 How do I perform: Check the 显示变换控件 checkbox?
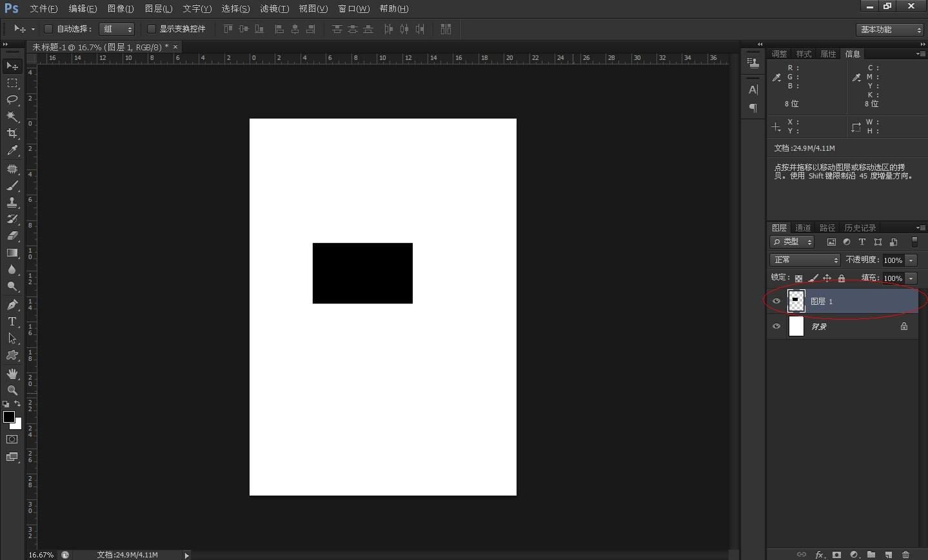152,29
